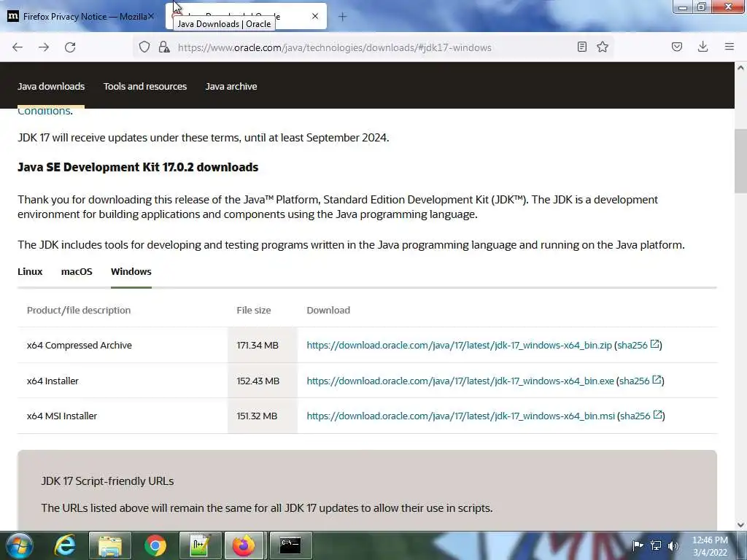The height and width of the screenshot is (560, 747).
Task: Click the page vertical scrollbar thumb
Action: (740, 160)
